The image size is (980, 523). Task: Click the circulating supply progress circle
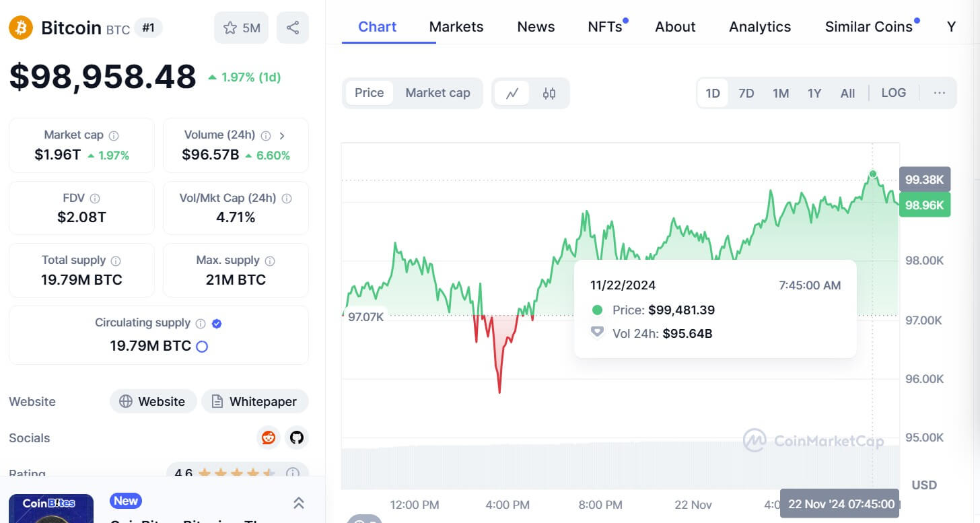(x=201, y=347)
